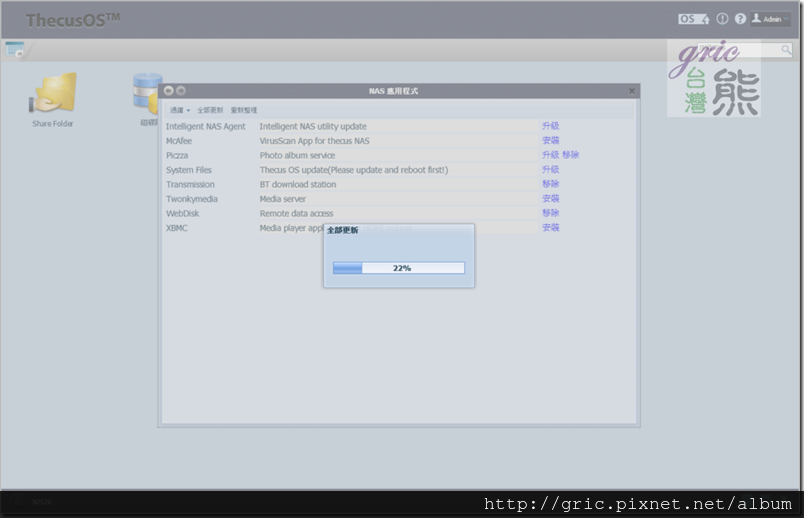Select the Piczza app name
Image resolution: width=804 pixels, height=518 pixels.
coord(177,155)
